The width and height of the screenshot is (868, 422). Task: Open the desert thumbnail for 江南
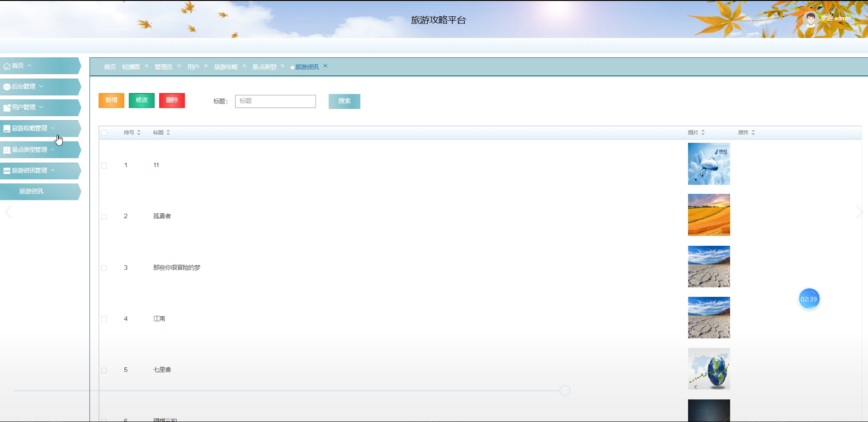coord(709,318)
